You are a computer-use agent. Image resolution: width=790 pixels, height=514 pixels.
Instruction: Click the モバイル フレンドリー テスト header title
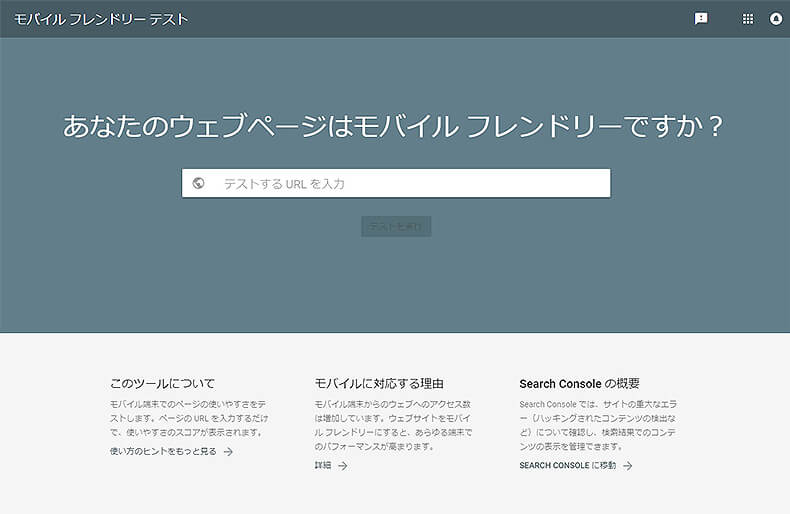click(101, 19)
